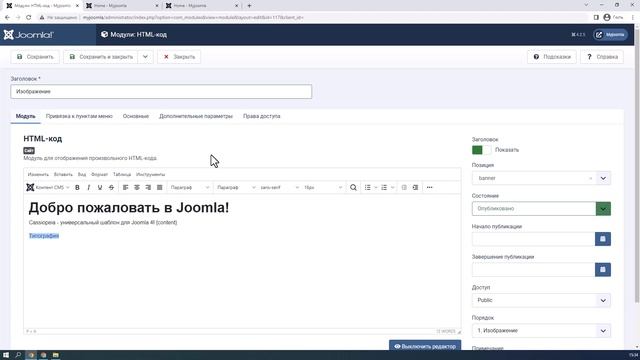
Task: Apply italic formatting in the editor
Action: pyautogui.click(x=88, y=187)
